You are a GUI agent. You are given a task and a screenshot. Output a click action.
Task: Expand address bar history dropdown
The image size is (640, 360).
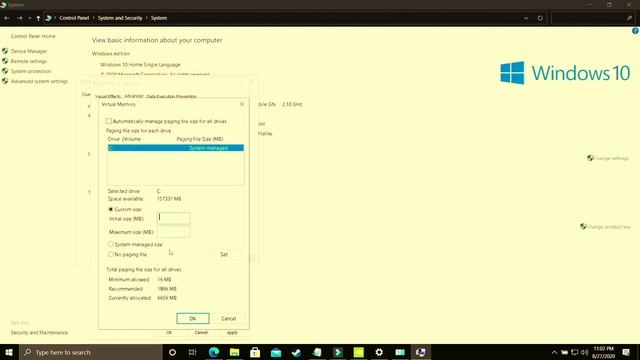[526, 18]
